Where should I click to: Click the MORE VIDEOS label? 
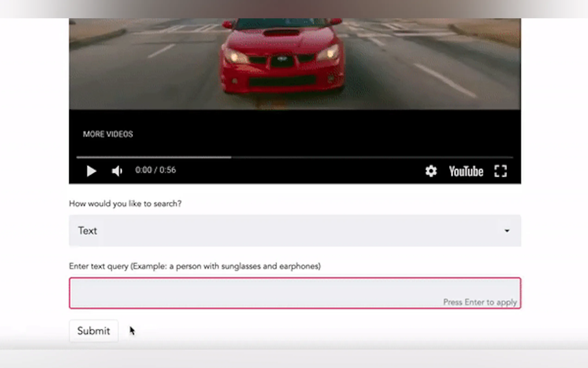[108, 134]
